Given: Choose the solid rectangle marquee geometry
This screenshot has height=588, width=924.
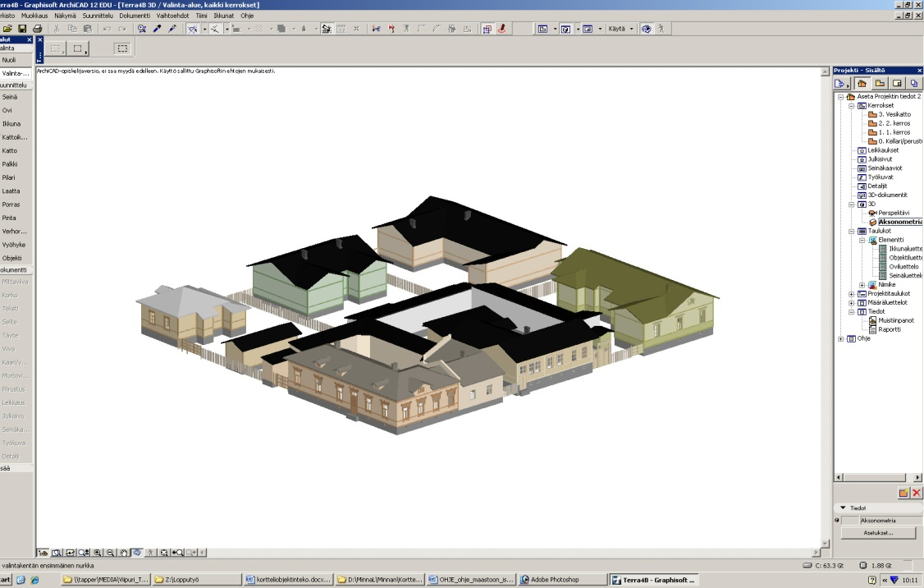Looking at the screenshot, I should [78, 48].
